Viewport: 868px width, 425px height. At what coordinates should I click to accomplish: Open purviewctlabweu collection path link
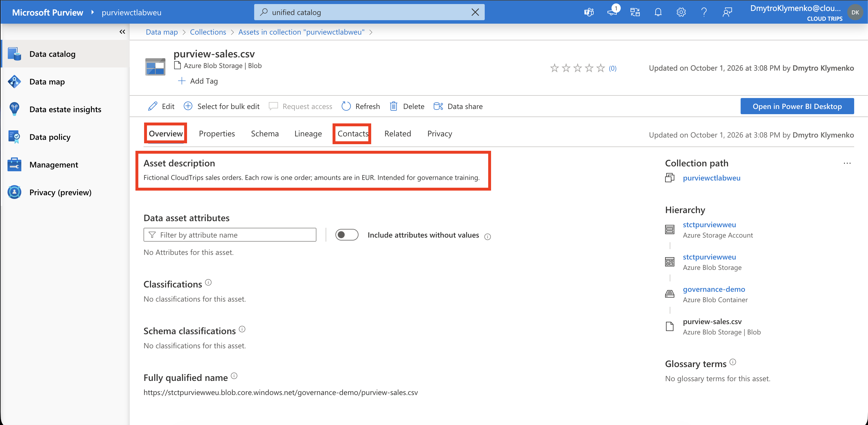pyautogui.click(x=711, y=178)
